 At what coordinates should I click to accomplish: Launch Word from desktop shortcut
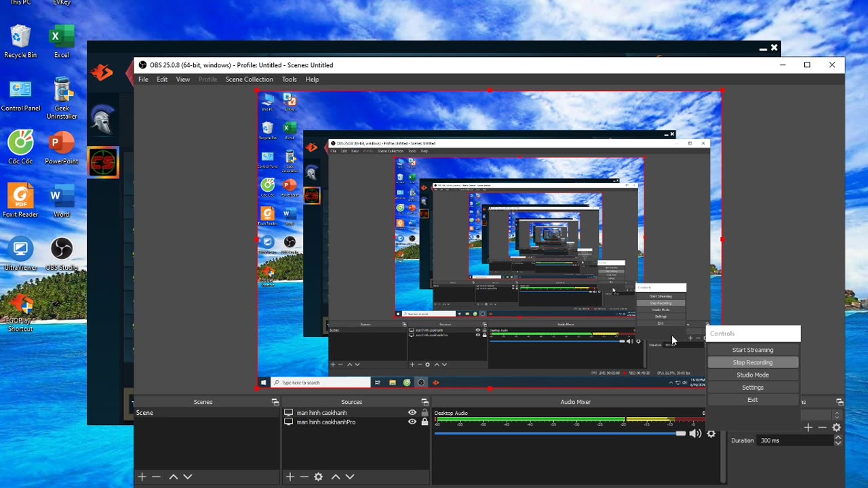point(62,201)
